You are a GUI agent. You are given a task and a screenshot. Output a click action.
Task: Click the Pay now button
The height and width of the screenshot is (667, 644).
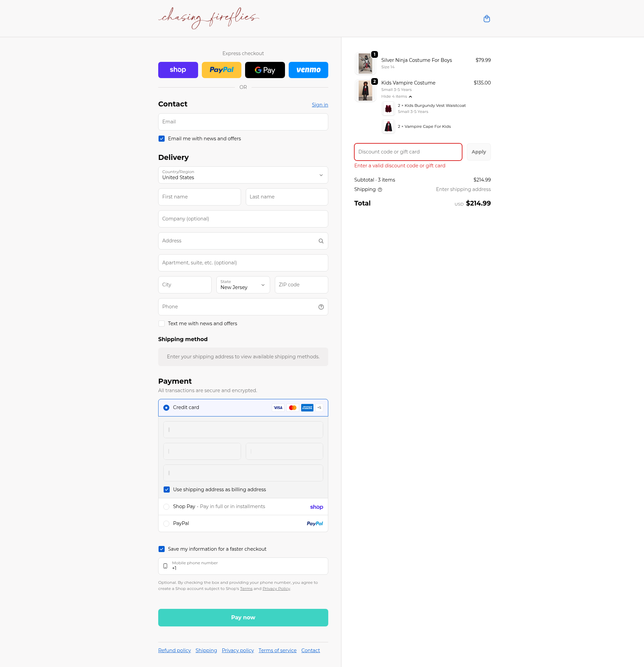click(243, 618)
